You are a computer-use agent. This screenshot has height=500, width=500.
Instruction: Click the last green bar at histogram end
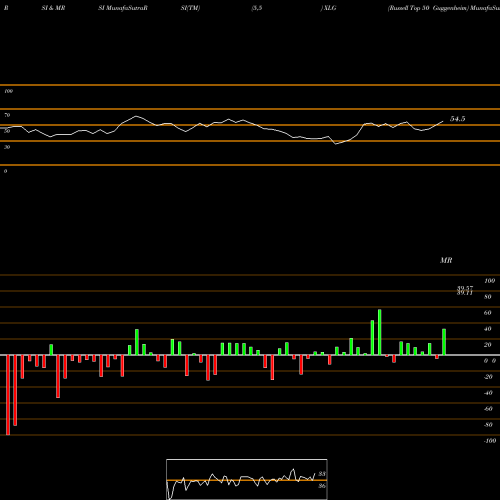tap(444, 342)
